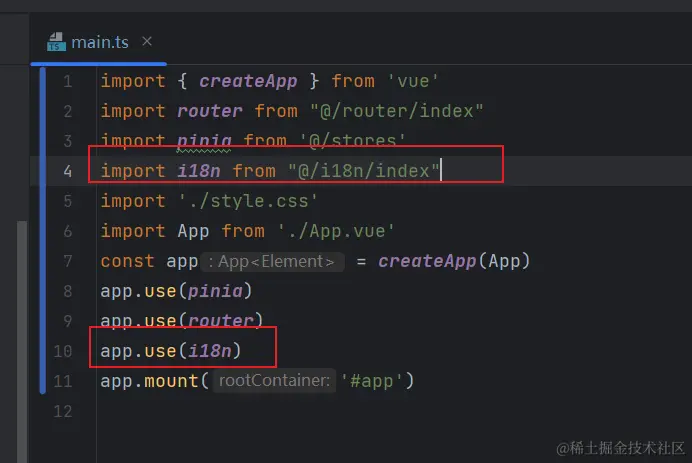Click the App<Element> type inlay hint
This screenshot has height=463, width=692.
tap(272, 262)
